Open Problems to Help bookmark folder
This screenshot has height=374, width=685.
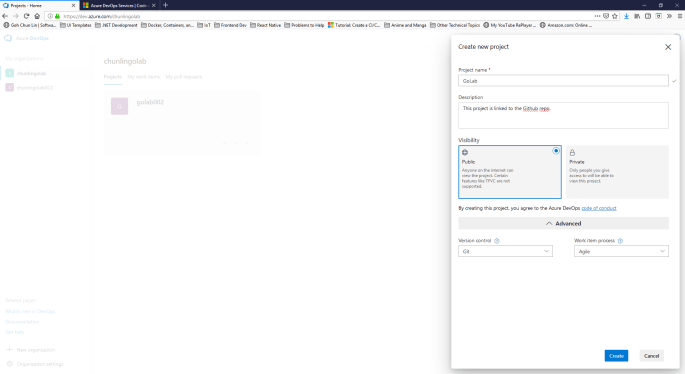coord(304,25)
